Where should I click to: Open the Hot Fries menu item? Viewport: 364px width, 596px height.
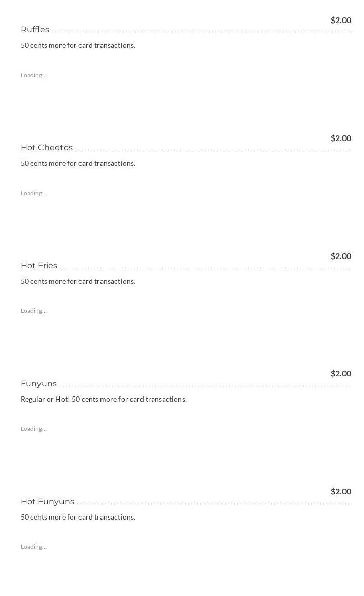(x=39, y=266)
